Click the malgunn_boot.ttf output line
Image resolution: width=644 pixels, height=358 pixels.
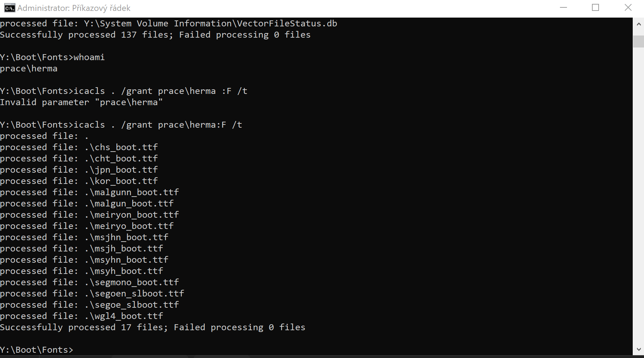[89, 192]
